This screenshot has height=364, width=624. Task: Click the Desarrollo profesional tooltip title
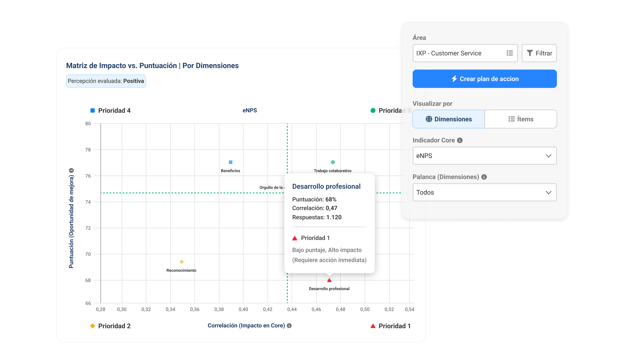click(326, 186)
